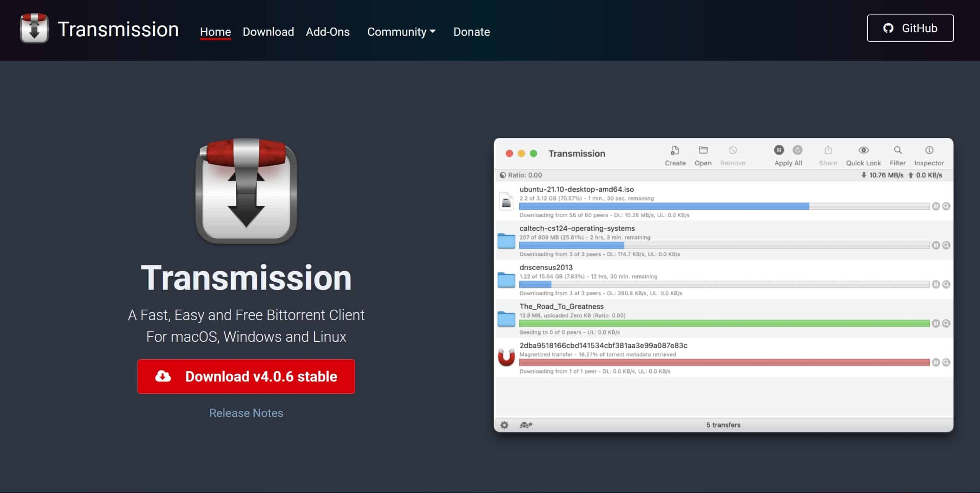Click the dnscensus2013 folder icon
This screenshot has width=980, height=493.
pos(506,280)
